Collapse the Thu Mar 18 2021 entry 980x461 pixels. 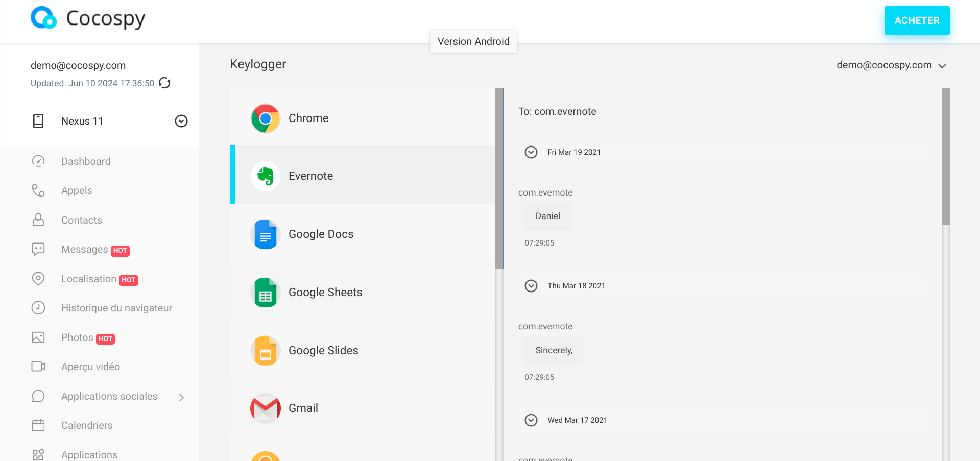pos(531,286)
